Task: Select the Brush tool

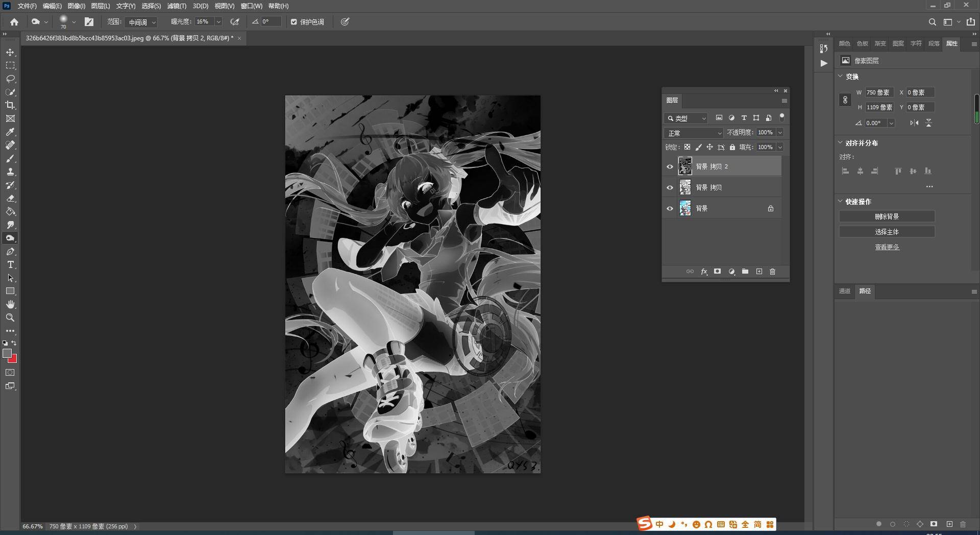Action: (10, 158)
